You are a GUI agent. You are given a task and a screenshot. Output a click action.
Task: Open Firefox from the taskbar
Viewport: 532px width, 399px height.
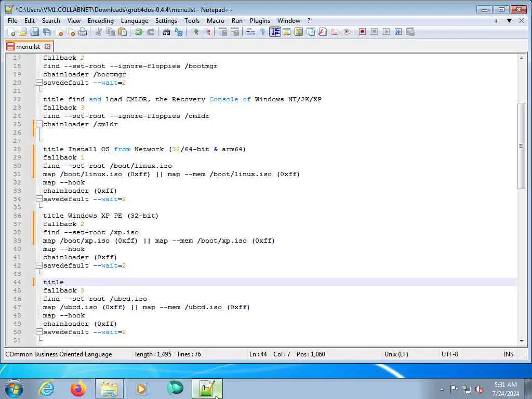(78, 389)
